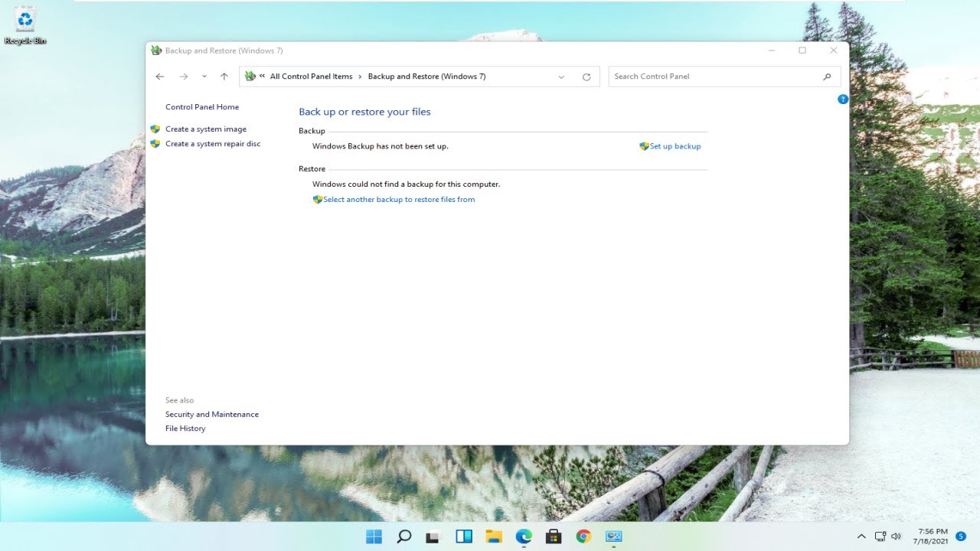
Task: Click the address bar Control Panel icon
Action: pos(250,77)
